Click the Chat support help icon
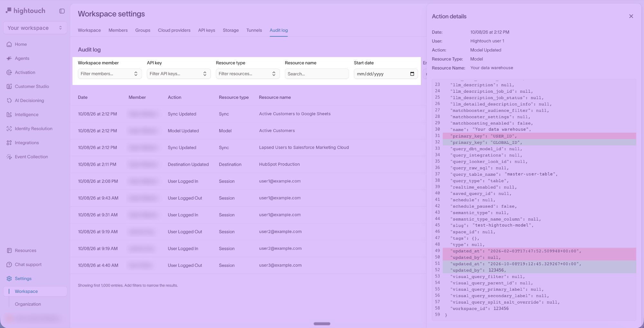 pos(9,265)
